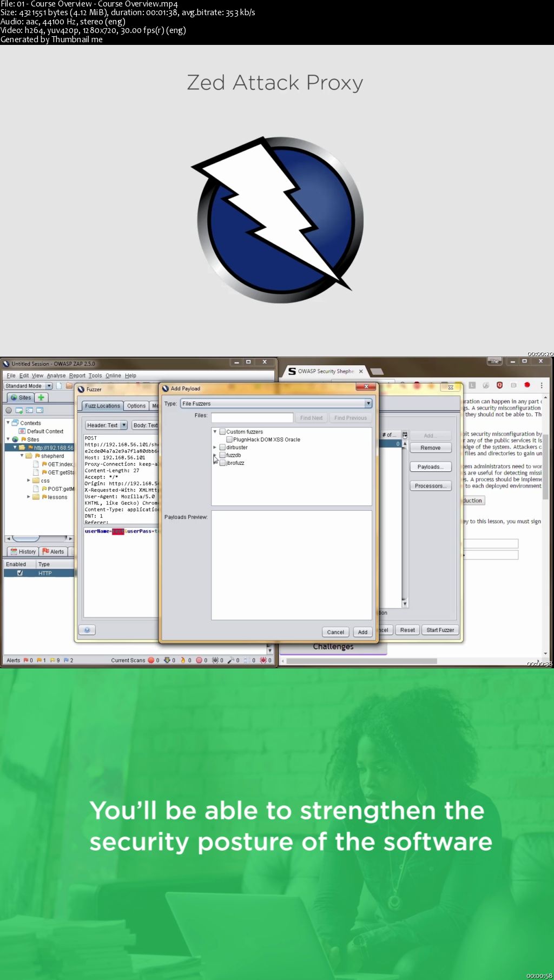Select the Options tab in Fuzzer
This screenshot has width=554, height=980.
pos(136,406)
